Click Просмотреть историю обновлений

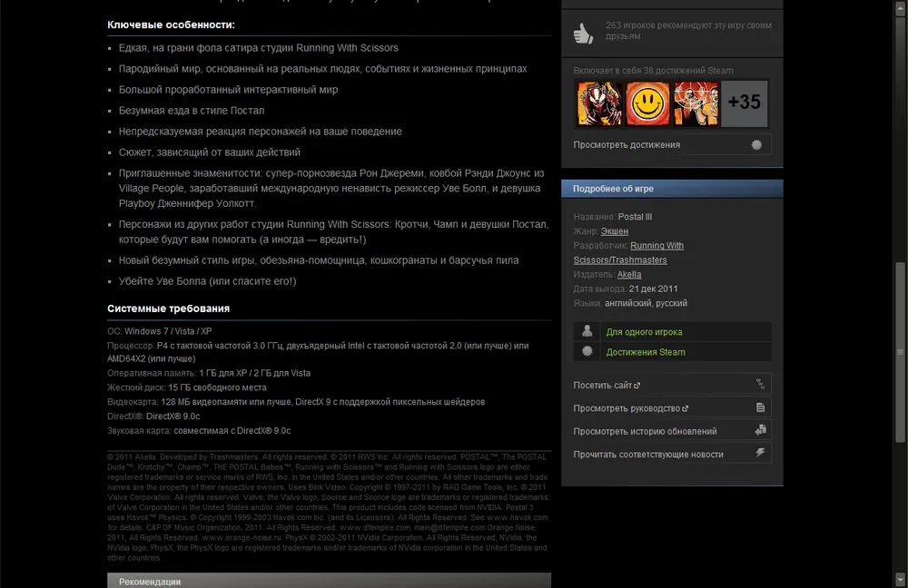[x=672, y=431]
